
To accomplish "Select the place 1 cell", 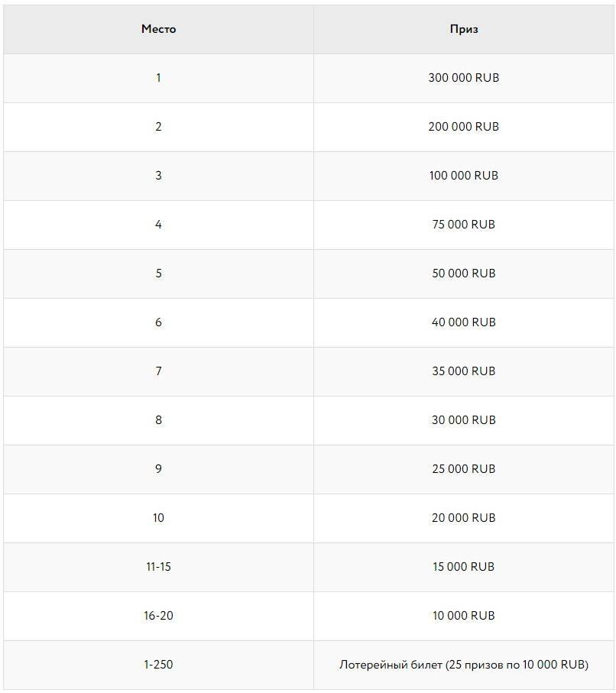I will [158, 78].
